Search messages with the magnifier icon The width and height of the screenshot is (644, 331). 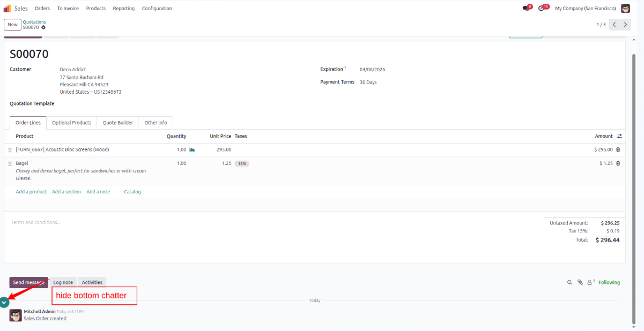click(569, 282)
